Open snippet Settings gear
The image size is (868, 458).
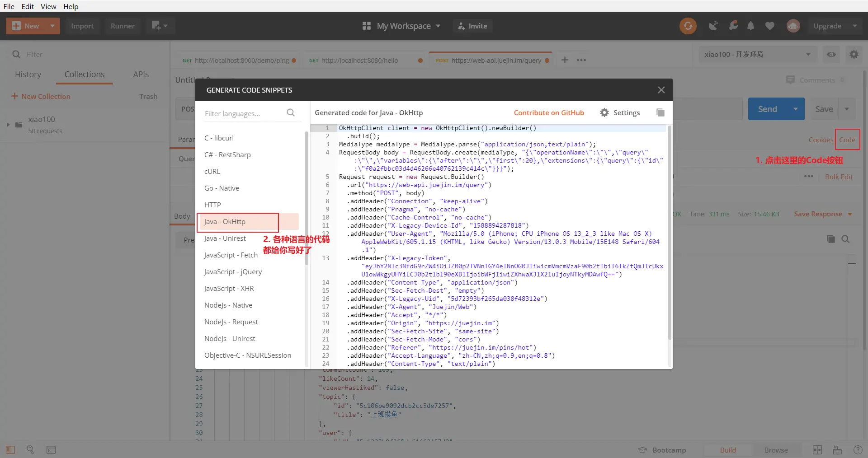[620, 112]
